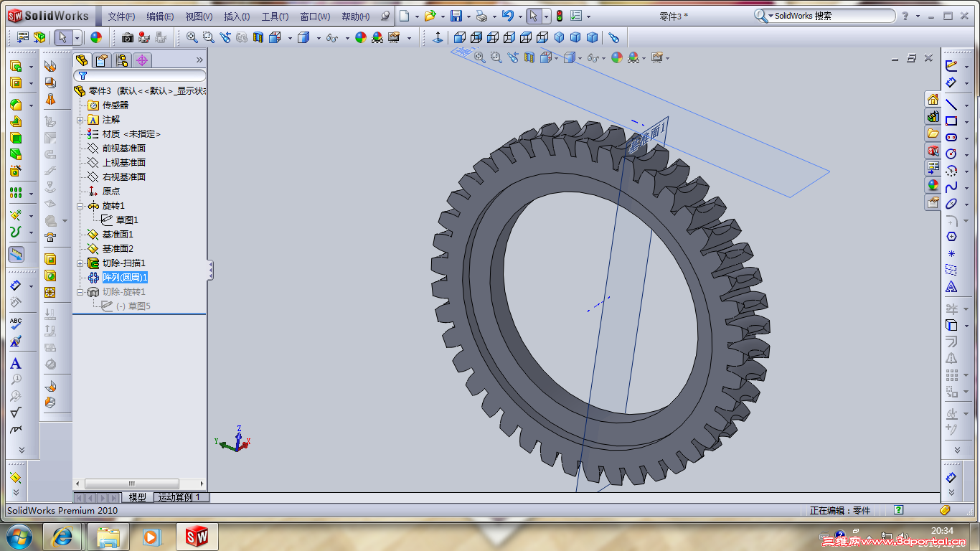The height and width of the screenshot is (551, 980).
Task: Switch to 运动算例 1 bottom tab
Action: click(182, 497)
